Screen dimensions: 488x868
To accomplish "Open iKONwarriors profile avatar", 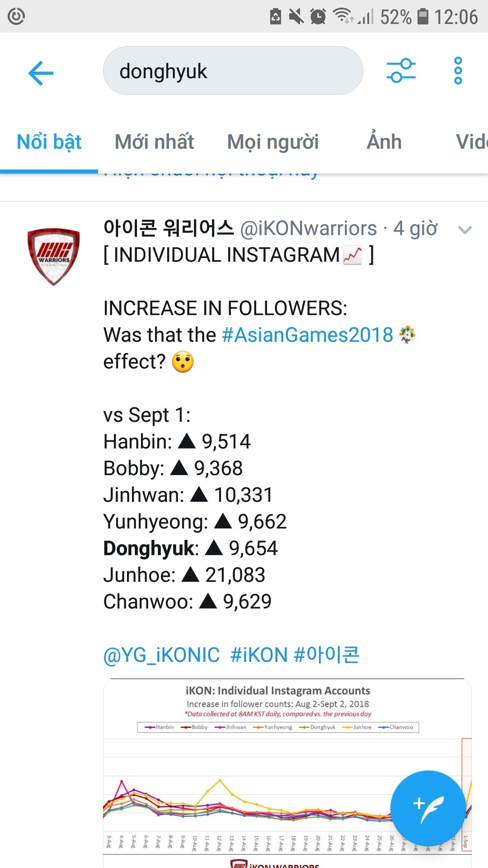I will (54, 256).
